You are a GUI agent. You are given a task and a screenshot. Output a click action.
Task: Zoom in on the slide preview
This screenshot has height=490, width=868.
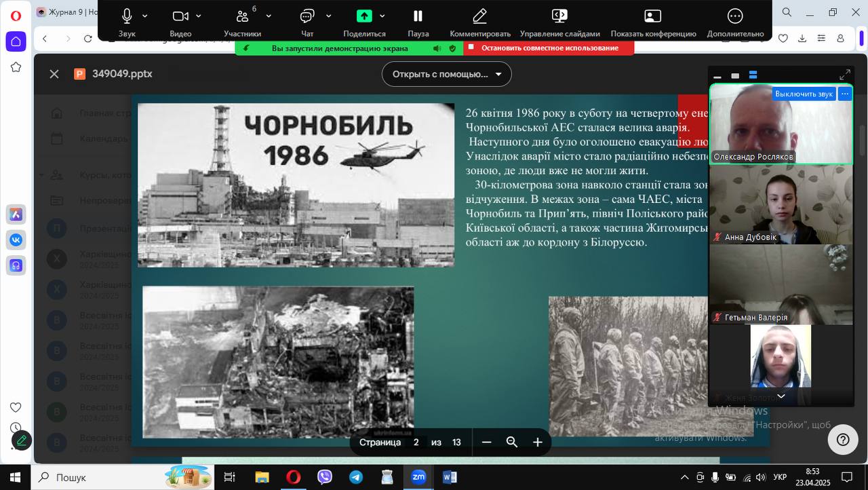[538, 442]
